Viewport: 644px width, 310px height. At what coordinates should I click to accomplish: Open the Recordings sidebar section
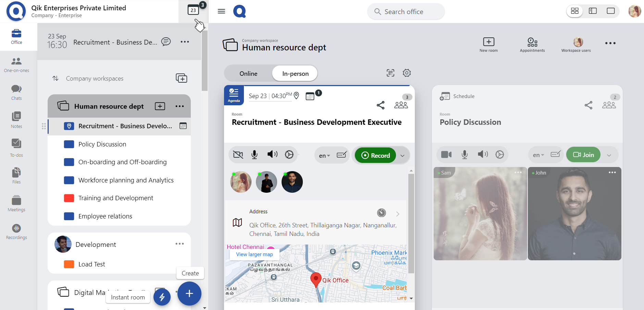[16, 231]
